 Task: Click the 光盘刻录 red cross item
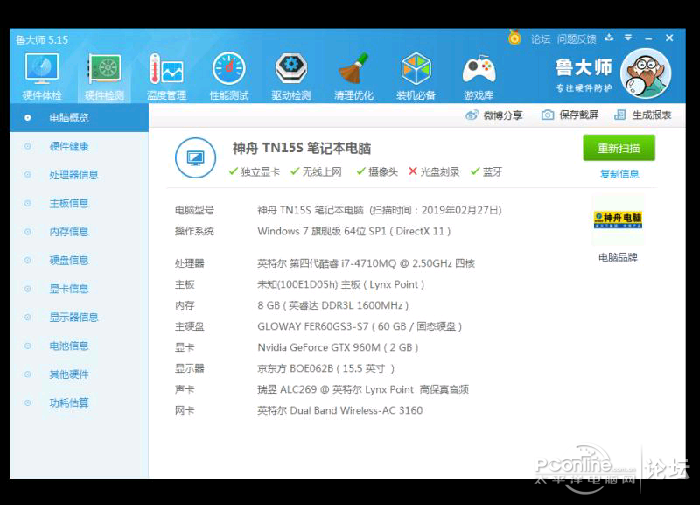(x=434, y=172)
